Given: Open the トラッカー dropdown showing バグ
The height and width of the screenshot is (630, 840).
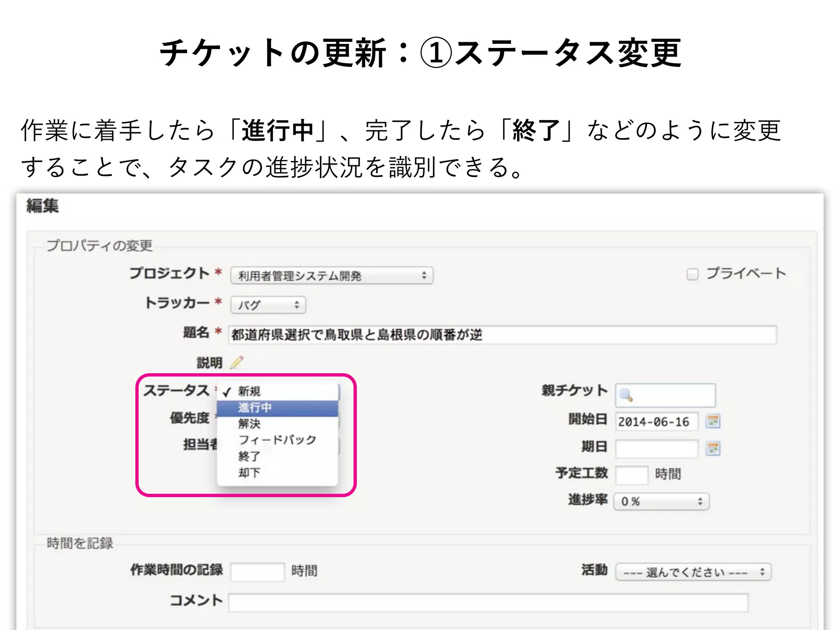Looking at the screenshot, I should tap(268, 305).
